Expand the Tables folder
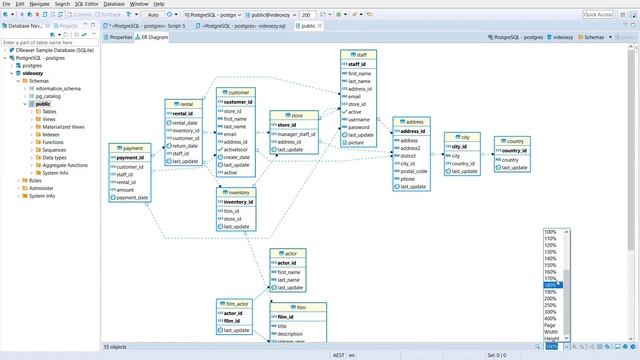This screenshot has height=360, width=640. (x=32, y=111)
